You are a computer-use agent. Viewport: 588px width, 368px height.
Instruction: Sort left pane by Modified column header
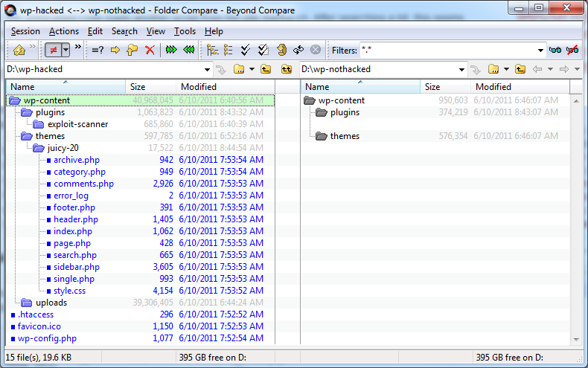point(226,87)
